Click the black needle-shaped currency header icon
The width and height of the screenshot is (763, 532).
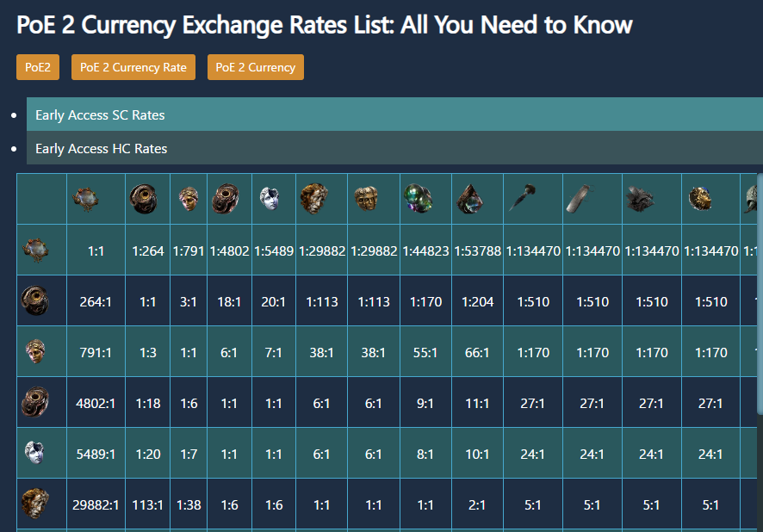pos(522,198)
